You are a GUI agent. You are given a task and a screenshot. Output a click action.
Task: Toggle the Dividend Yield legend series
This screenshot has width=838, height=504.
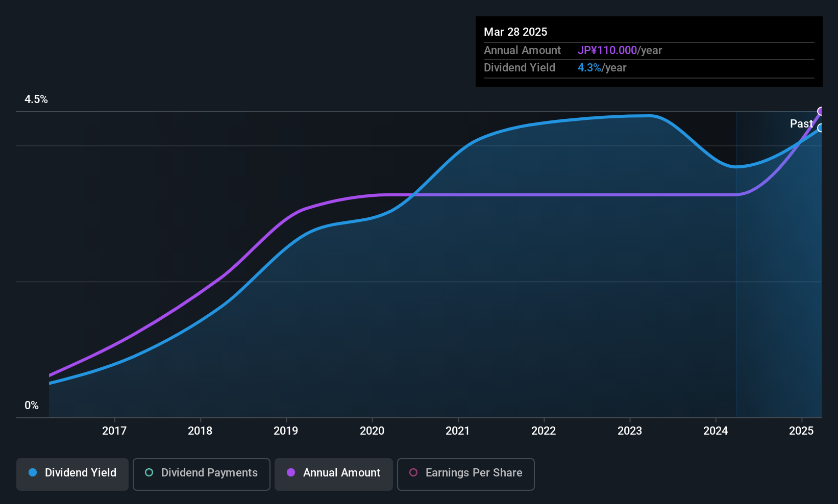click(72, 474)
